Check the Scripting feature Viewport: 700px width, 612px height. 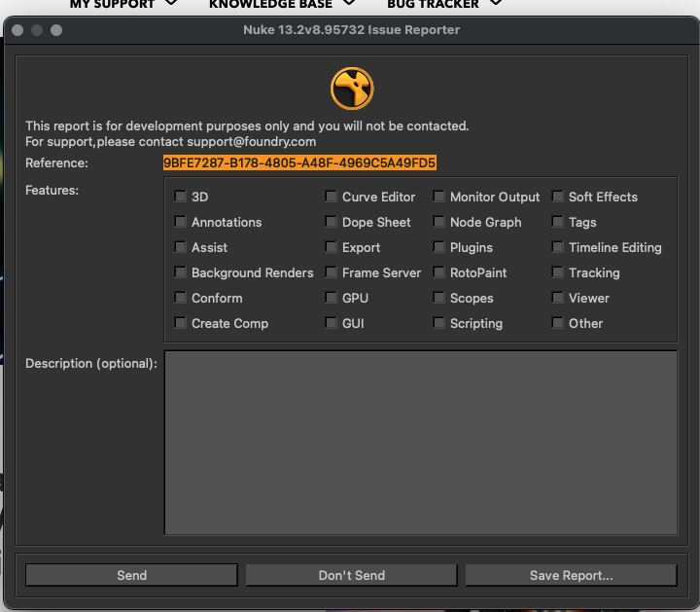pyautogui.click(x=438, y=323)
